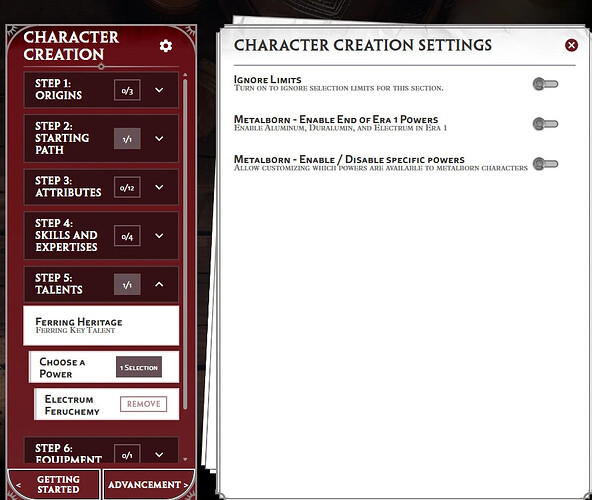Click the Step 5: Talents label
Viewport: 592px width, 500px height.
(x=59, y=284)
